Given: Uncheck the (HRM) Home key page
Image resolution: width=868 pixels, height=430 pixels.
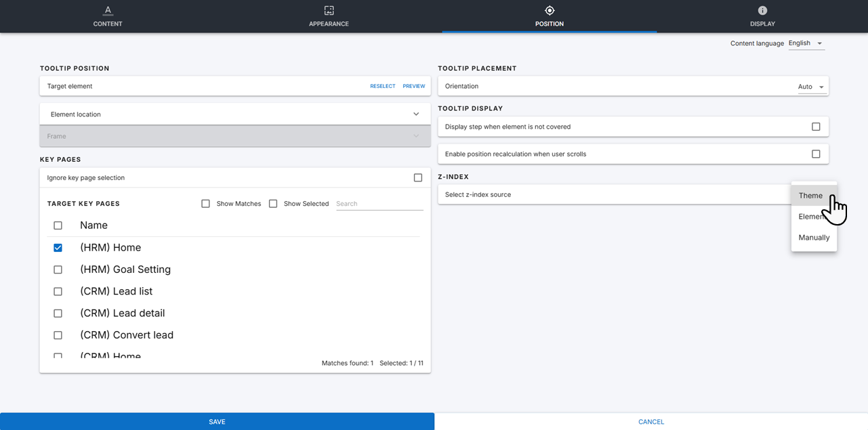Looking at the screenshot, I should 58,248.
